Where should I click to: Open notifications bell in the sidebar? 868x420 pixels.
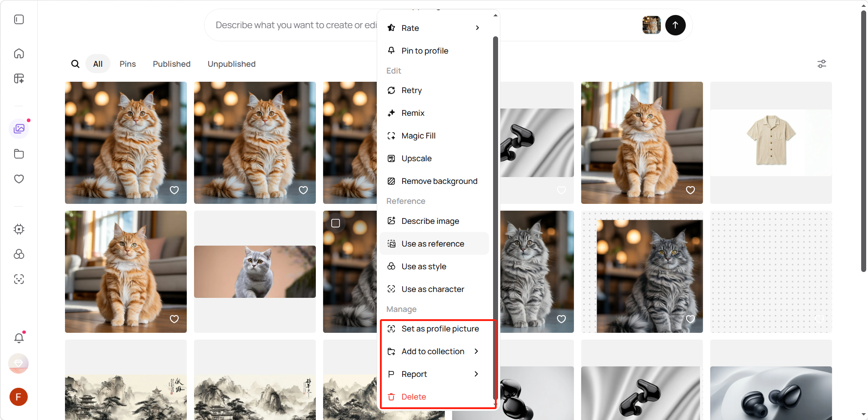(19, 338)
